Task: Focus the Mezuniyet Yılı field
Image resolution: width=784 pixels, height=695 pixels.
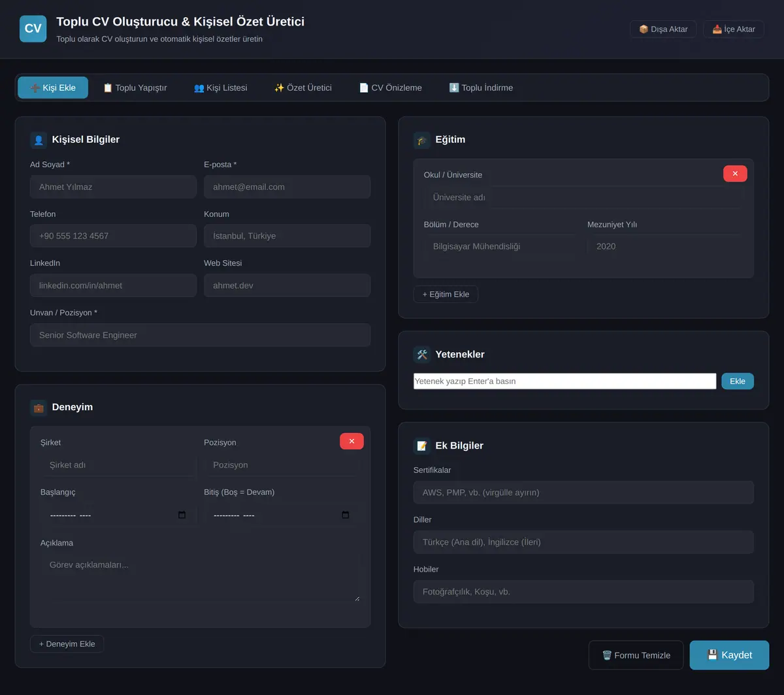Action: click(x=664, y=246)
